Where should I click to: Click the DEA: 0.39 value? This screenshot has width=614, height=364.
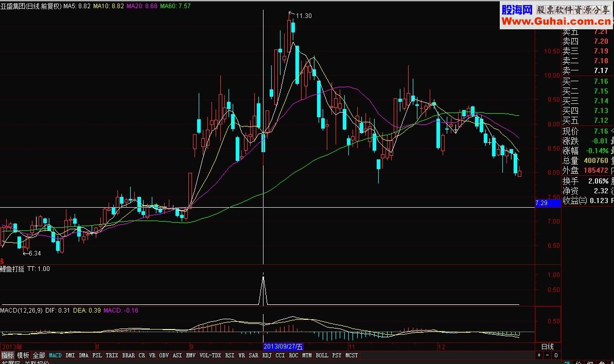coord(87,311)
